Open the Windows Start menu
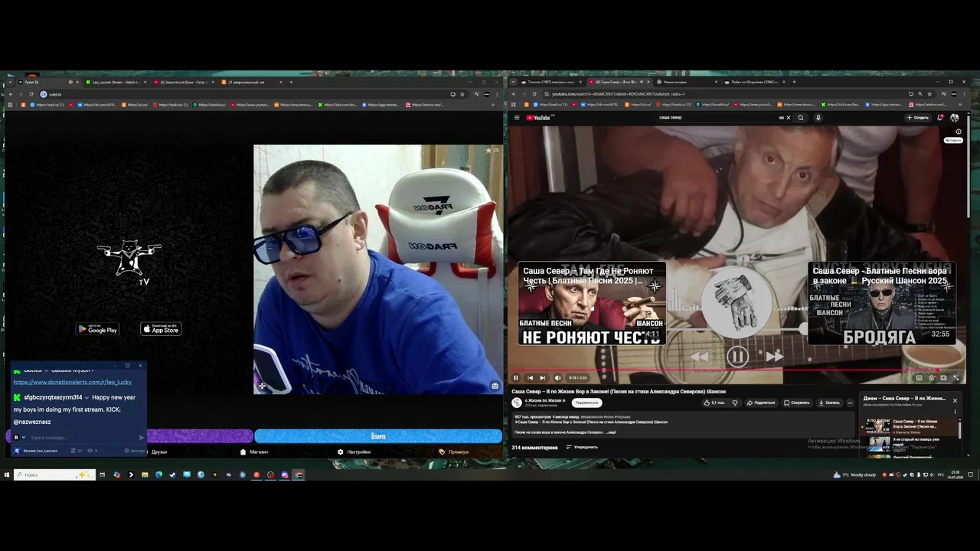The height and width of the screenshot is (551, 980). 6,474
